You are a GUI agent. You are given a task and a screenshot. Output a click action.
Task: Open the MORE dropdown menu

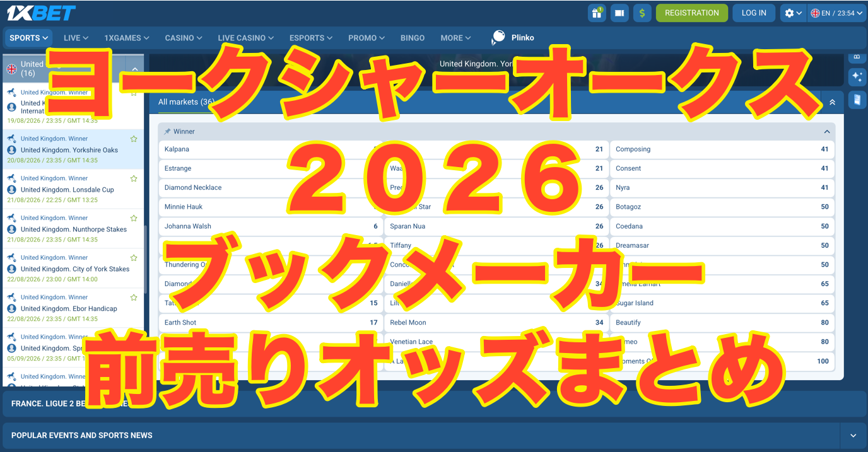pos(455,38)
